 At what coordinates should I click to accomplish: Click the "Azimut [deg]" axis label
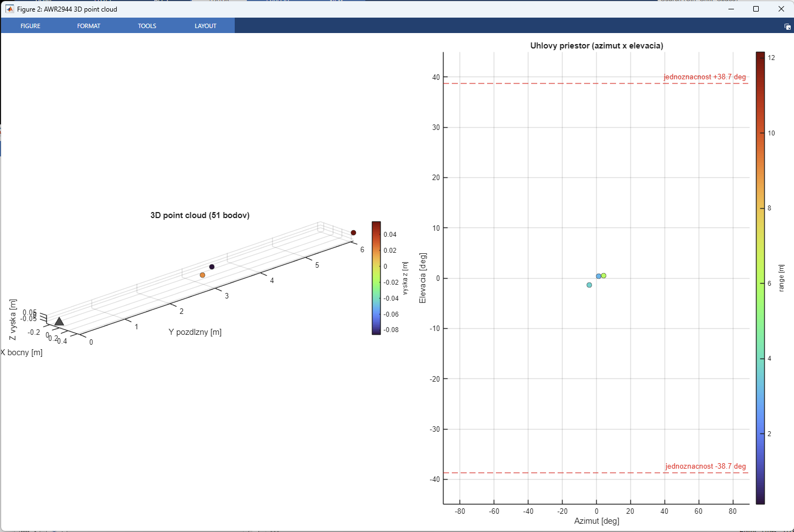tap(597, 521)
